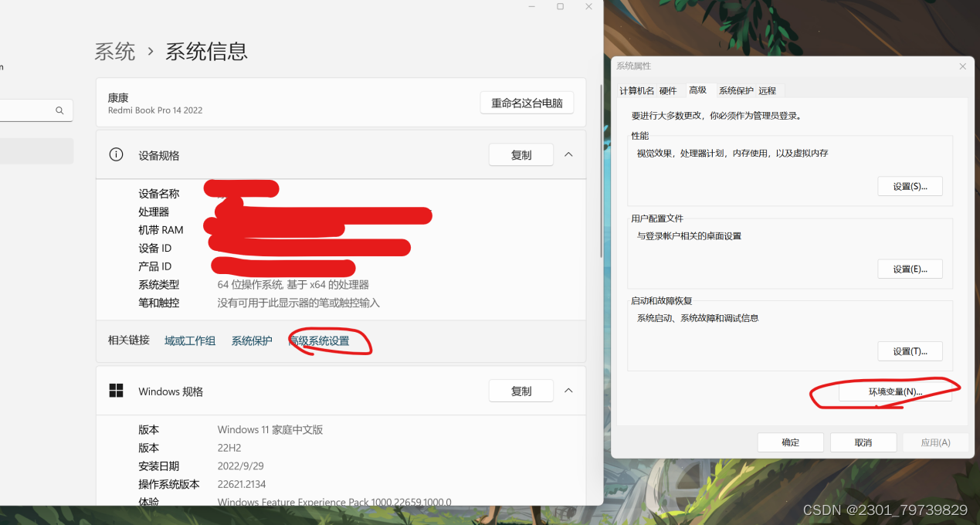
Task: Click the Windows logo icon beside Windows 规格
Action: pos(116,391)
